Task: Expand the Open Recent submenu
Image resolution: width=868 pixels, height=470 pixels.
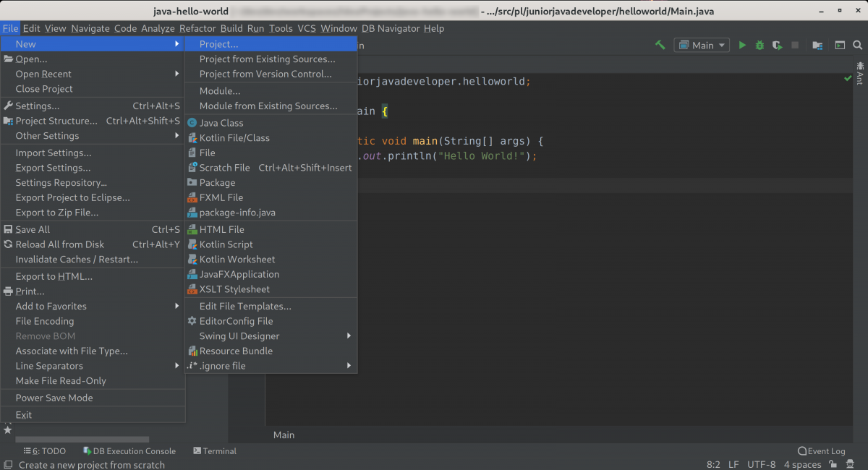Action: 43,73
